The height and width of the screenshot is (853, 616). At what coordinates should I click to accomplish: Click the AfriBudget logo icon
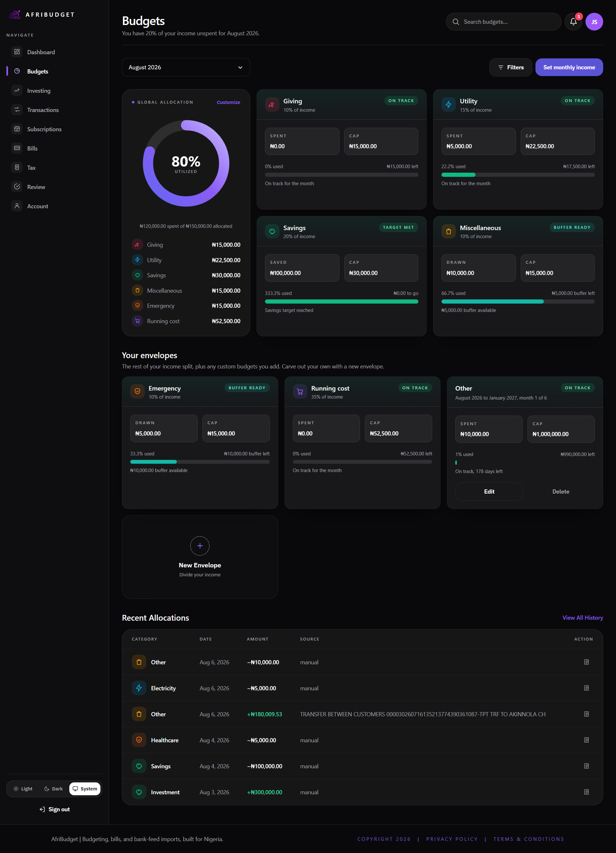click(x=15, y=15)
